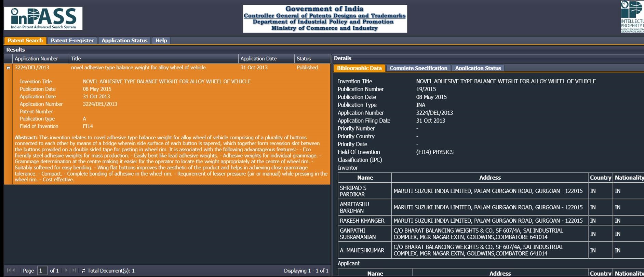Image resolution: width=644 pixels, height=277 pixels.
Task: Click the Government of India banner
Action: [x=325, y=19]
